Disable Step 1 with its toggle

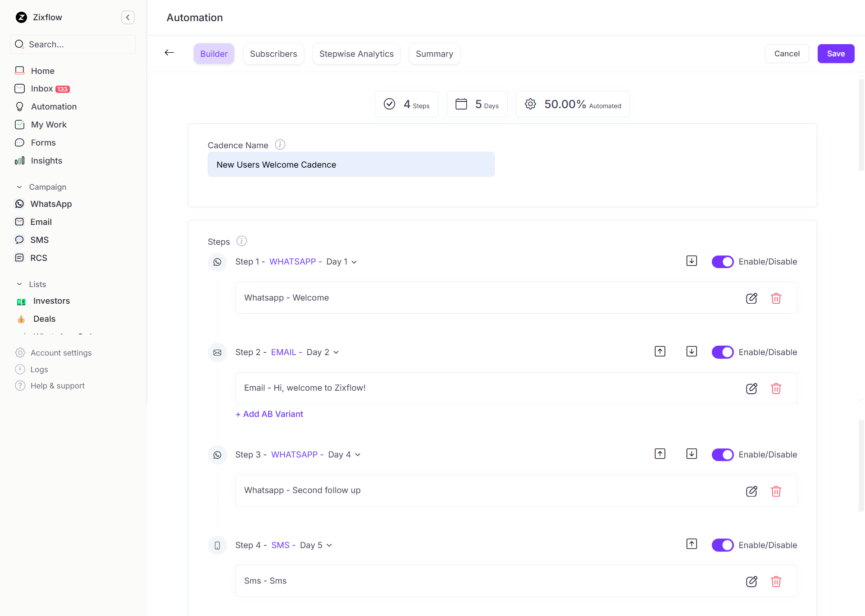tap(722, 261)
